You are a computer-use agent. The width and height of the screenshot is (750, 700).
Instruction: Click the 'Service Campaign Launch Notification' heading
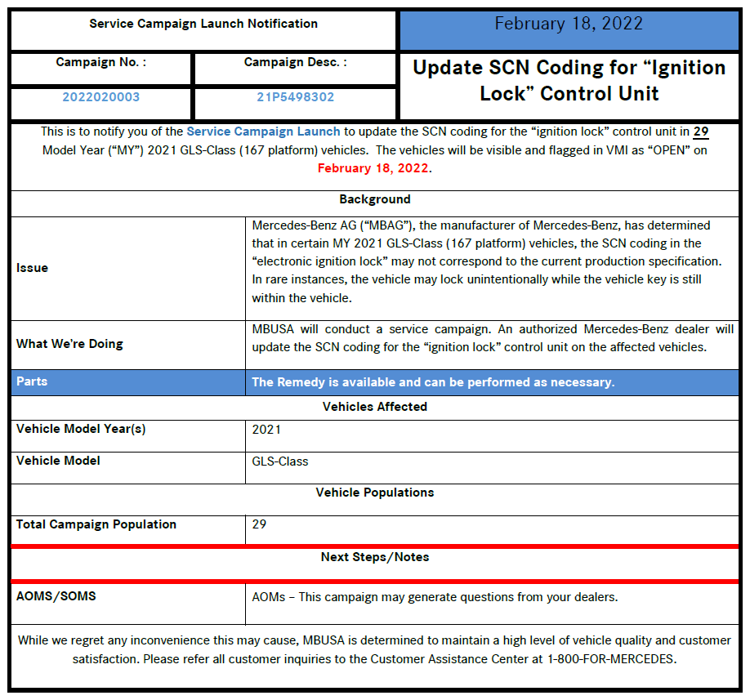click(203, 24)
